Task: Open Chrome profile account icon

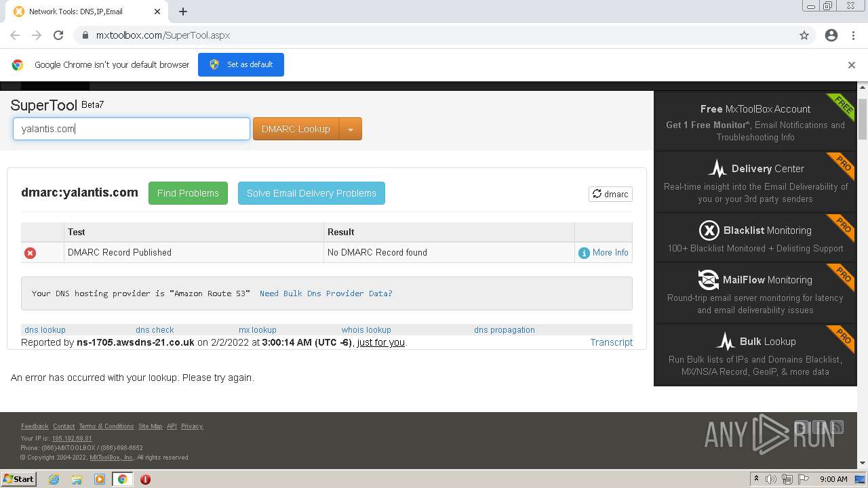Action: coord(831,35)
